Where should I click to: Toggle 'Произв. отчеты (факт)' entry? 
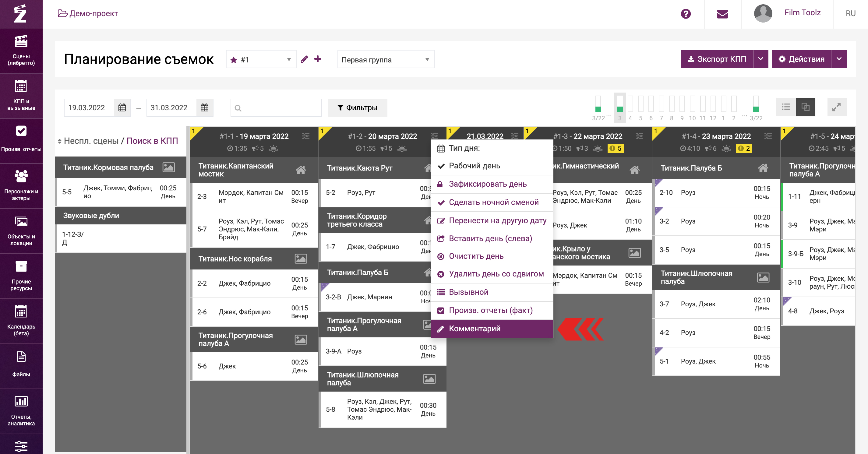point(490,310)
